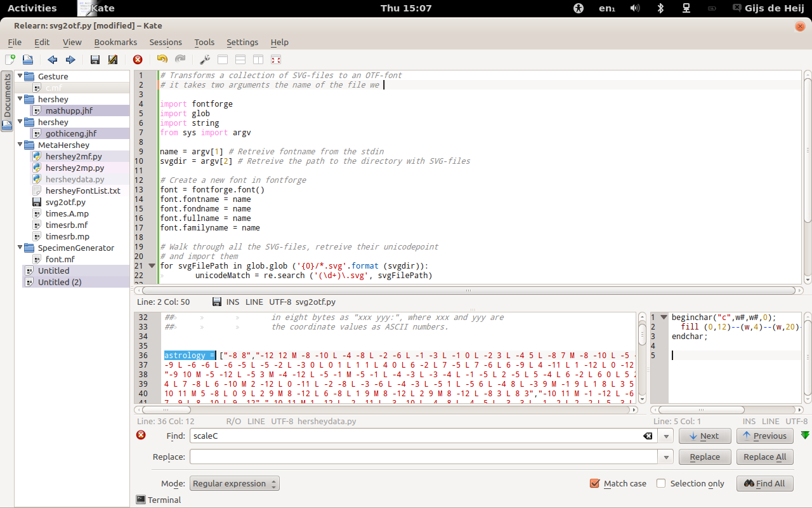Click the save icon in the svg2otf.py status bar
The image size is (812, 508).
tap(217, 302)
